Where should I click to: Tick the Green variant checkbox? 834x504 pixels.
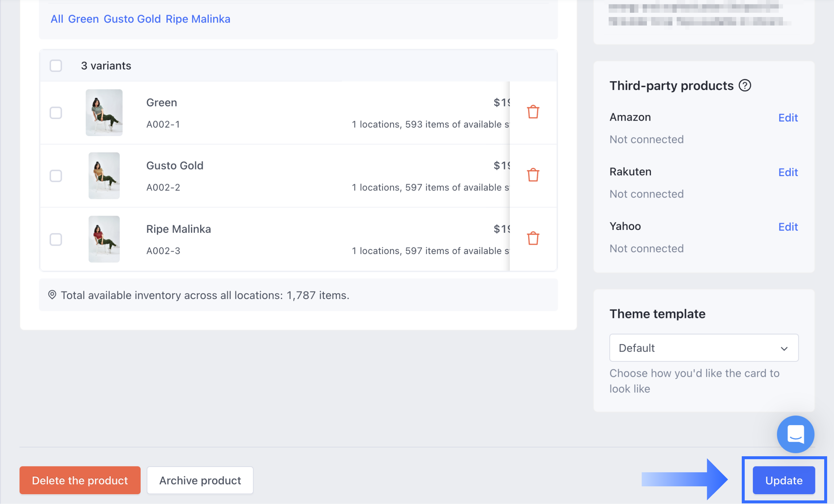click(x=56, y=113)
